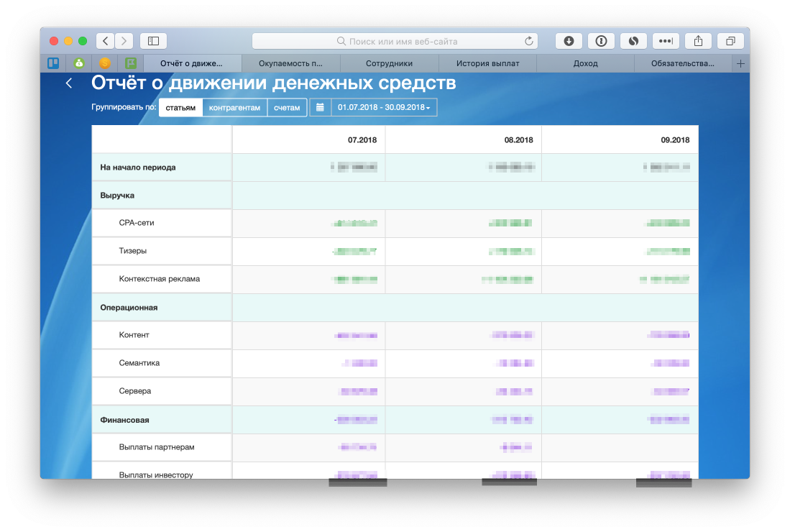Image resolution: width=790 pixels, height=532 pixels.
Task: Switch to Отчёт о движе... tab
Action: click(191, 63)
